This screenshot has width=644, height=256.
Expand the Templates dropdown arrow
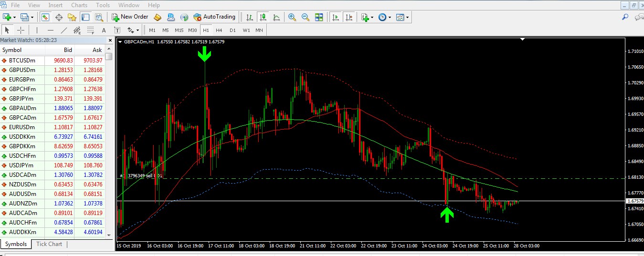[408, 17]
